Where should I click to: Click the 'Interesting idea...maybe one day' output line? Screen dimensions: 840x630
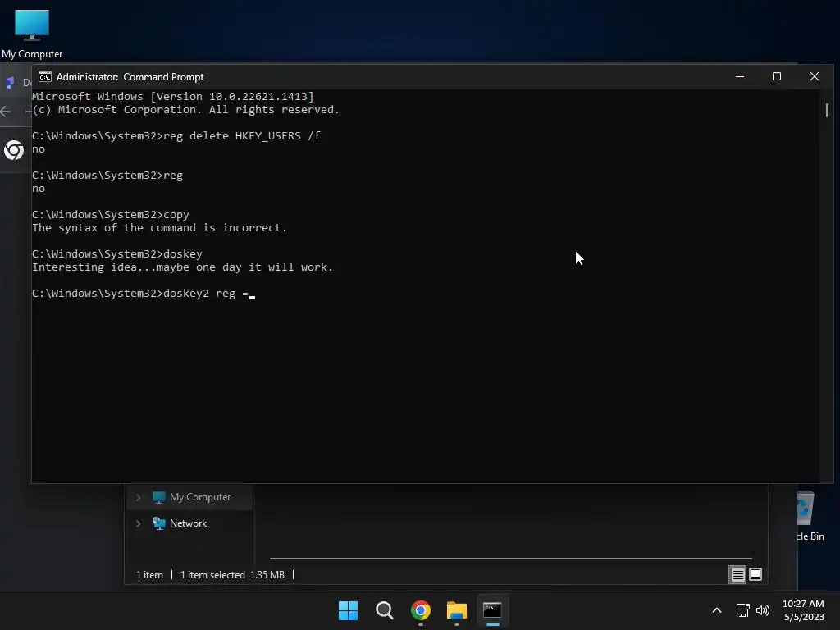tap(182, 267)
